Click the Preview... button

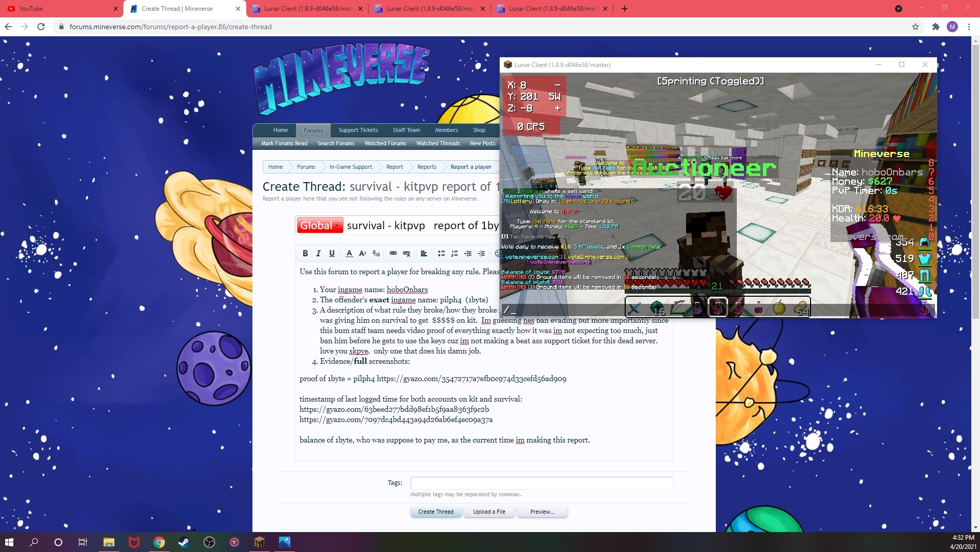pyautogui.click(x=542, y=512)
